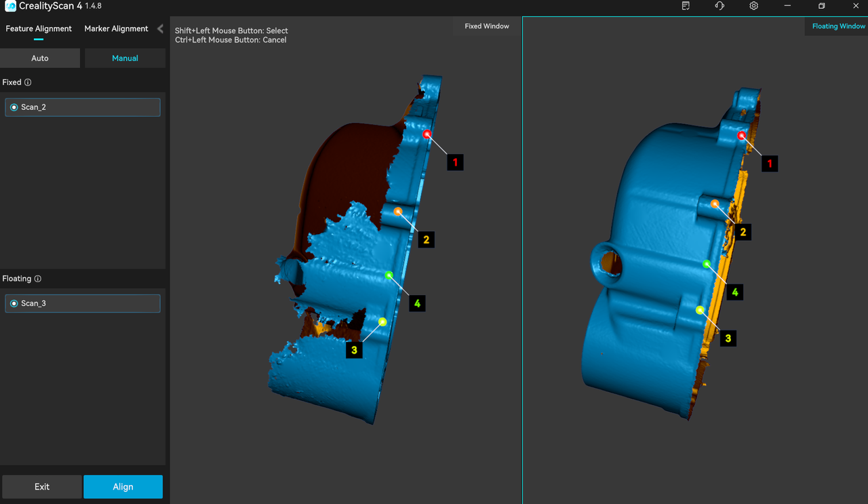Click the info icon next to Floating
Viewport: 868px width, 504px height.
click(38, 279)
